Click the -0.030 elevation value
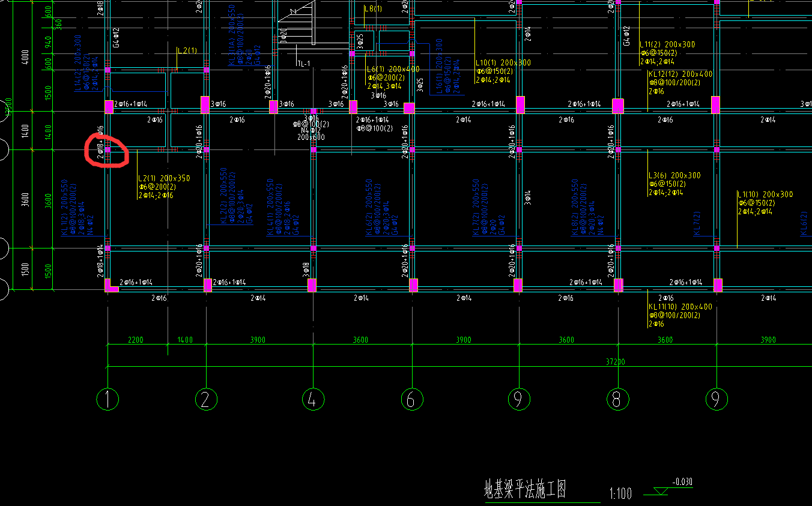Image resolution: width=812 pixels, height=506 pixels. coord(682,482)
